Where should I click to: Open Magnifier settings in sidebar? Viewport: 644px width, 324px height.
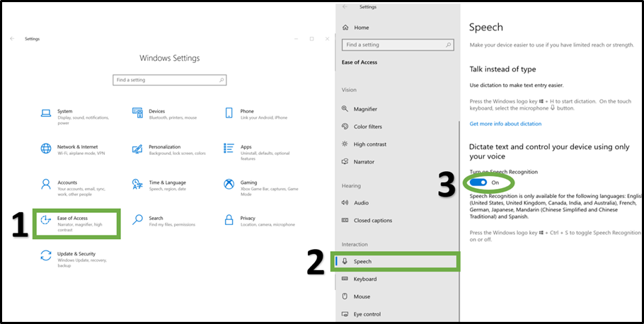(x=365, y=109)
